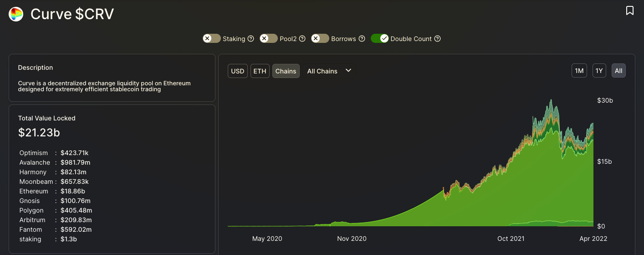This screenshot has width=644, height=255.
Task: Switch chart to USD denomination
Action: click(x=238, y=71)
